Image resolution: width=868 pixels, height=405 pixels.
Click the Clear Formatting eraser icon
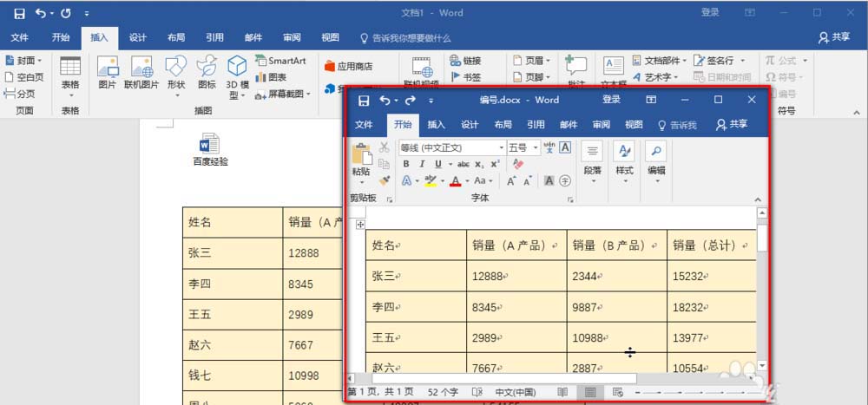(x=518, y=164)
